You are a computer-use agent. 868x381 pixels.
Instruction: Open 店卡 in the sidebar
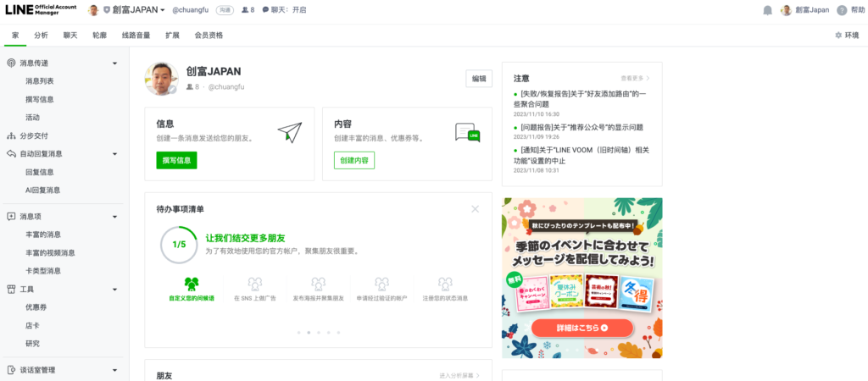tap(33, 325)
